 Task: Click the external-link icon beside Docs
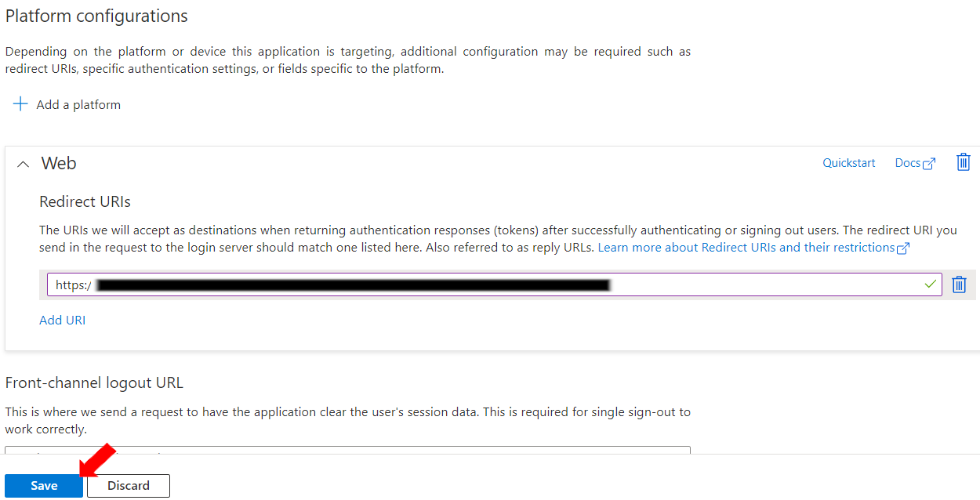929,164
